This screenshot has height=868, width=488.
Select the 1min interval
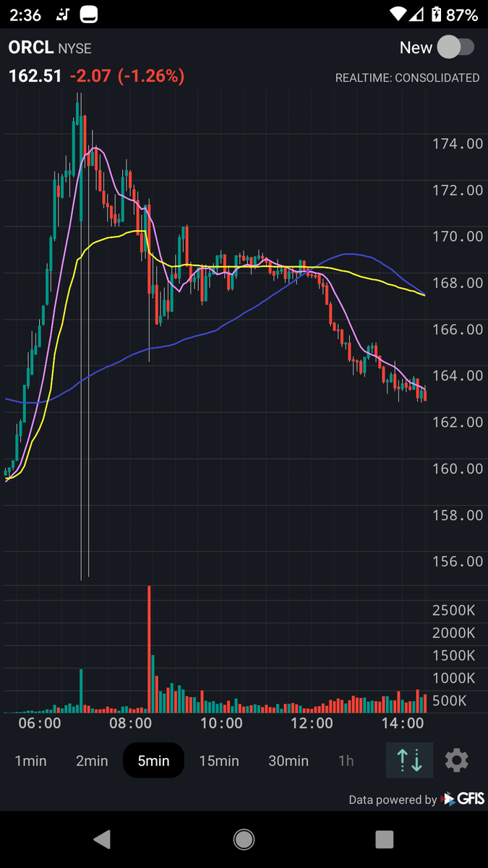[x=30, y=761]
